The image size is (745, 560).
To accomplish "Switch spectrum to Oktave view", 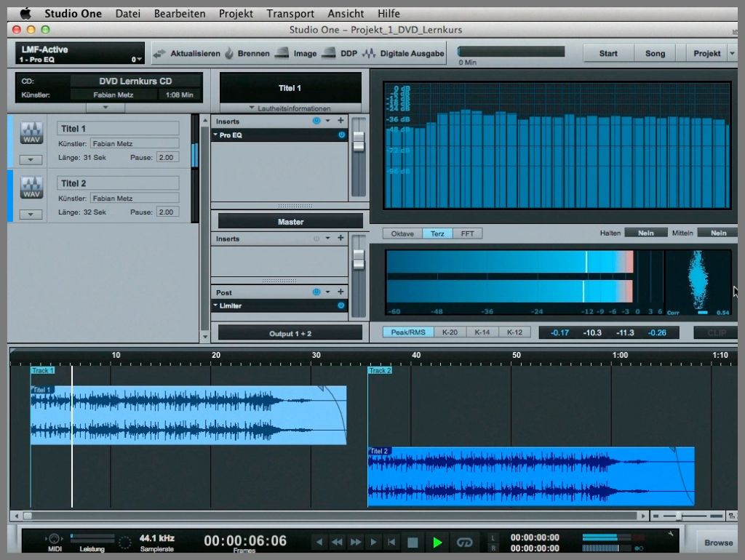I will (402, 233).
